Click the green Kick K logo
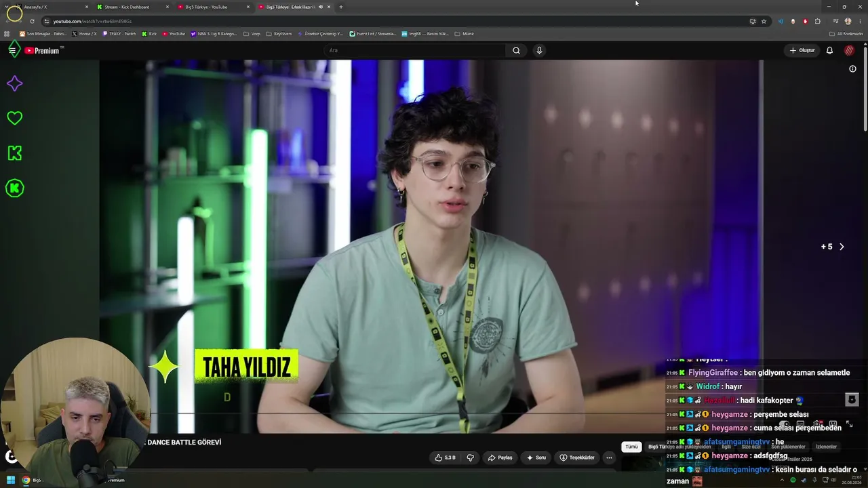 coord(14,153)
